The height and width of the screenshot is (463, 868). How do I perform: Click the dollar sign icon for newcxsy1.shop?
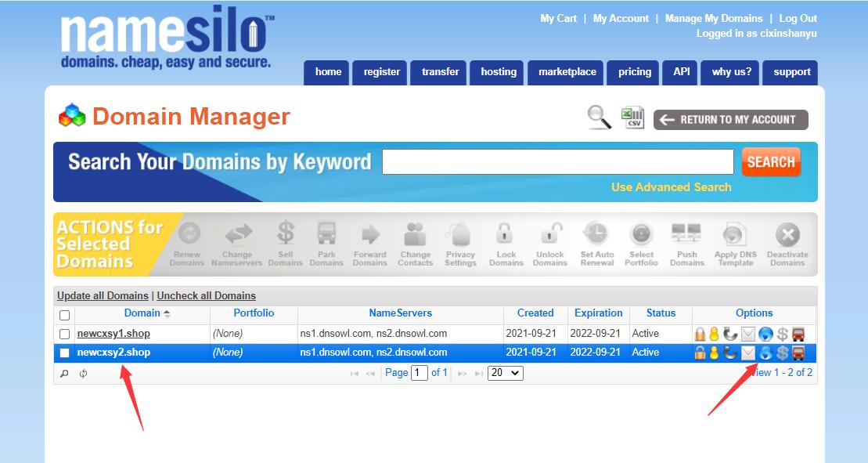(782, 334)
